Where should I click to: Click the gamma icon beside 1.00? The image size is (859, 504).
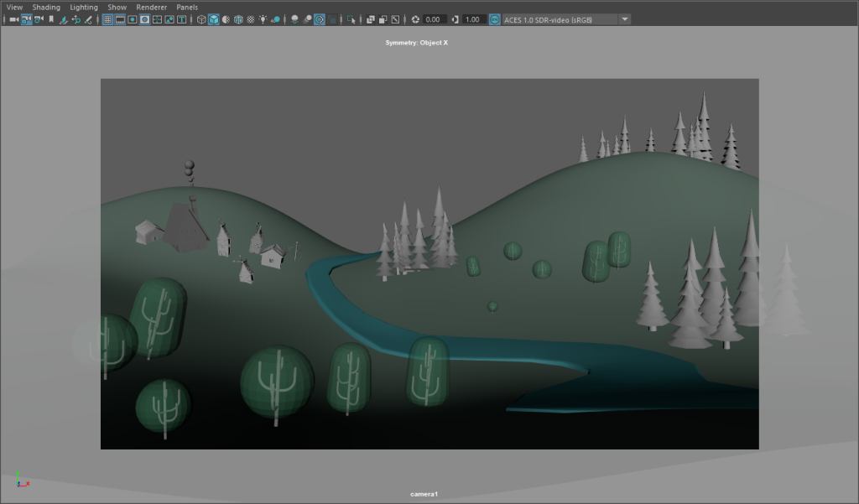click(455, 20)
